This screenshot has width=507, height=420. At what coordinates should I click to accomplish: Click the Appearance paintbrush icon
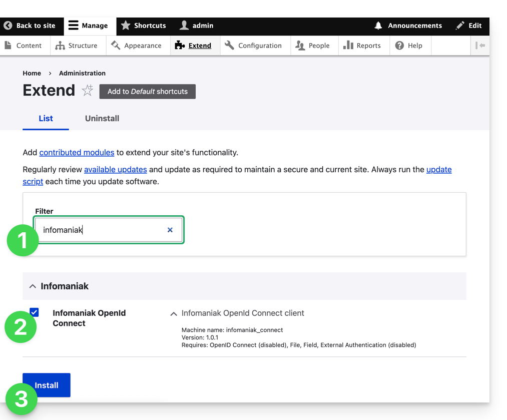point(116,45)
